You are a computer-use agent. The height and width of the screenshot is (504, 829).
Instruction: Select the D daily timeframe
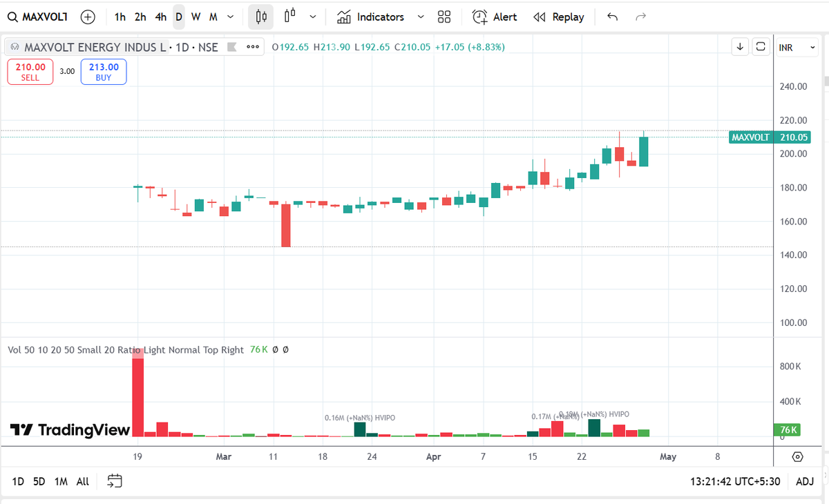tap(179, 17)
